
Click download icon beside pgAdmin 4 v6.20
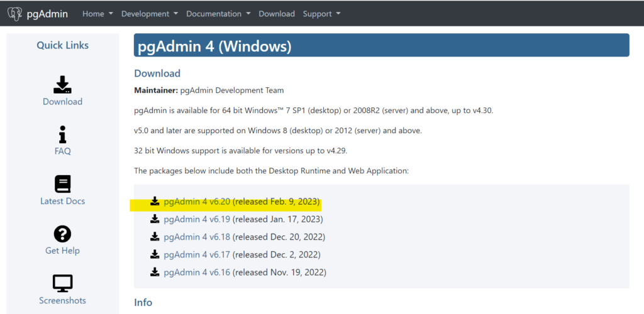pyautogui.click(x=155, y=201)
